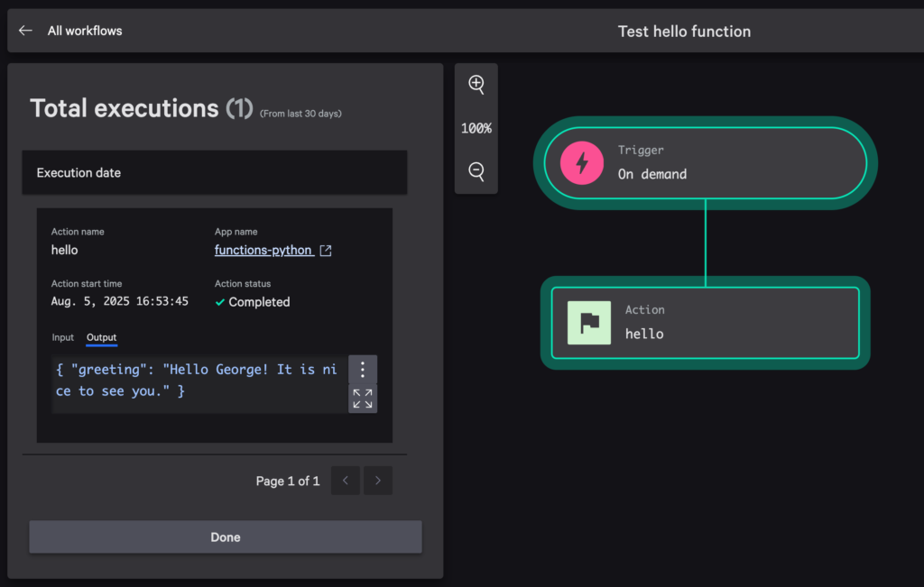Click the 100% zoom level label
The image size is (924, 587).
click(476, 128)
